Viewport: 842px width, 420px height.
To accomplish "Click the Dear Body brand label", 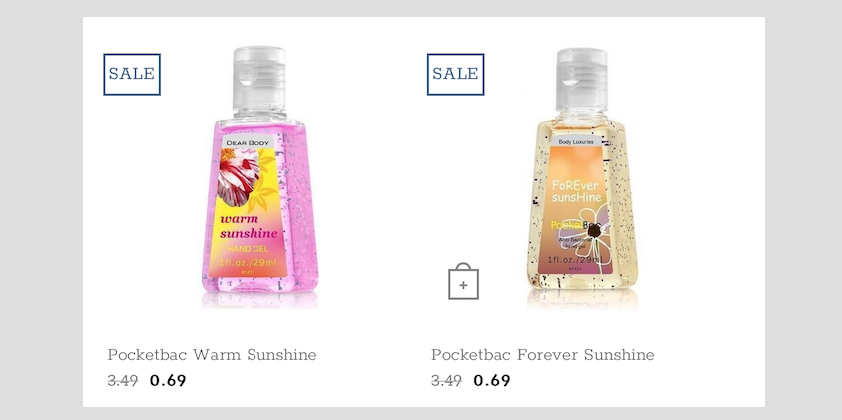I will click(x=248, y=143).
